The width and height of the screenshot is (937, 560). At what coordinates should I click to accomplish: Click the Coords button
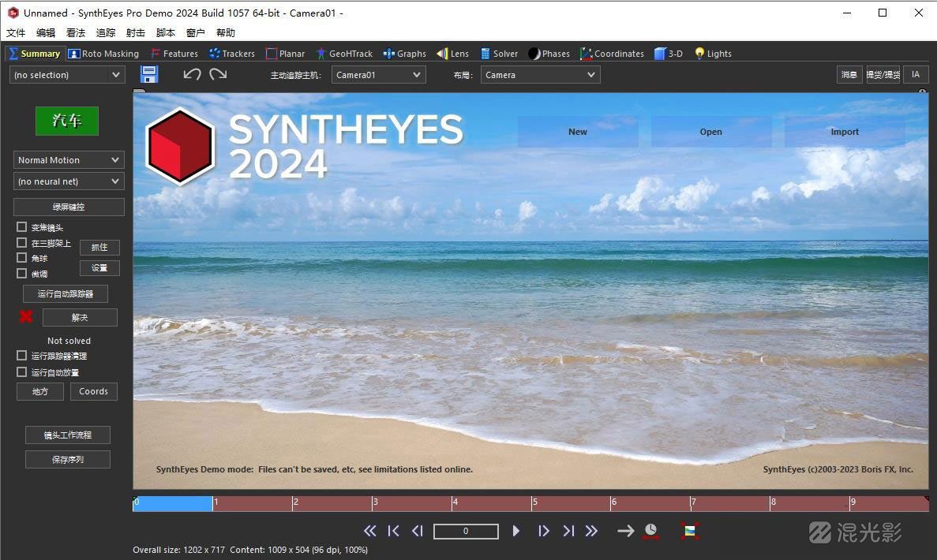(94, 392)
